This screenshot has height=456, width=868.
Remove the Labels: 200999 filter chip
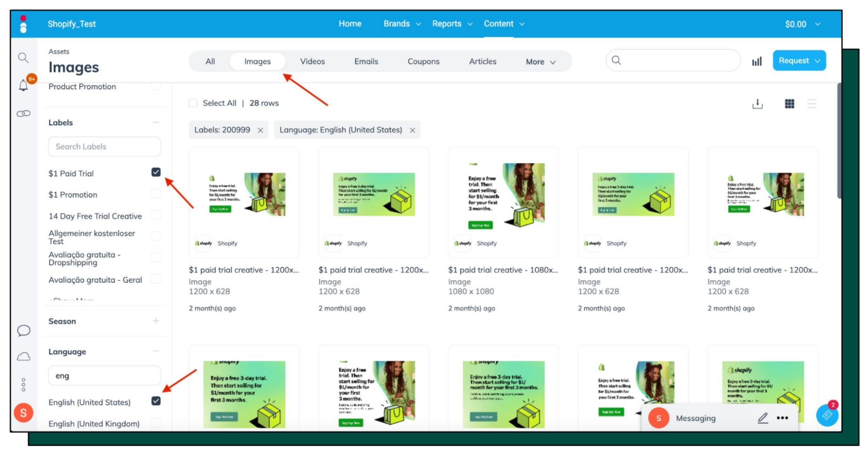coord(261,130)
